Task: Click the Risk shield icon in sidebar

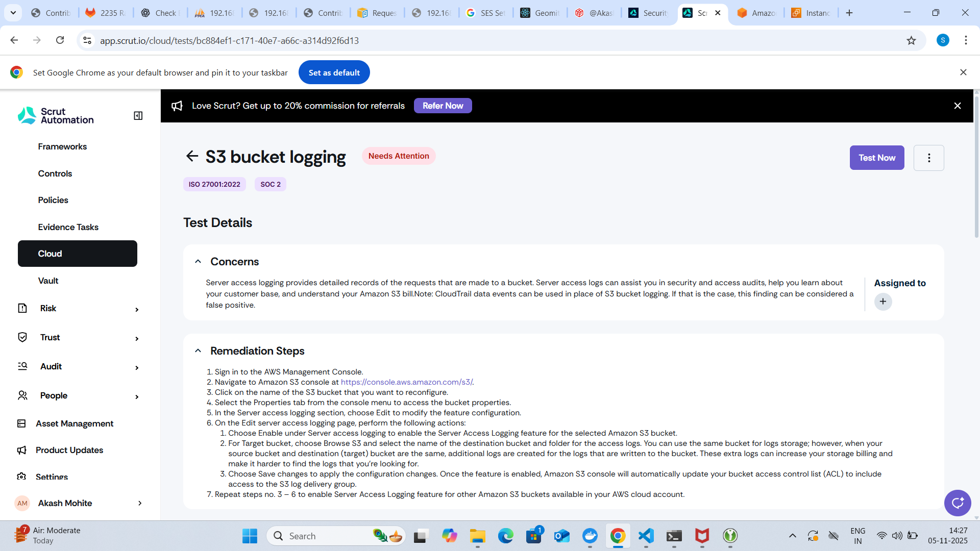Action: click(x=22, y=308)
